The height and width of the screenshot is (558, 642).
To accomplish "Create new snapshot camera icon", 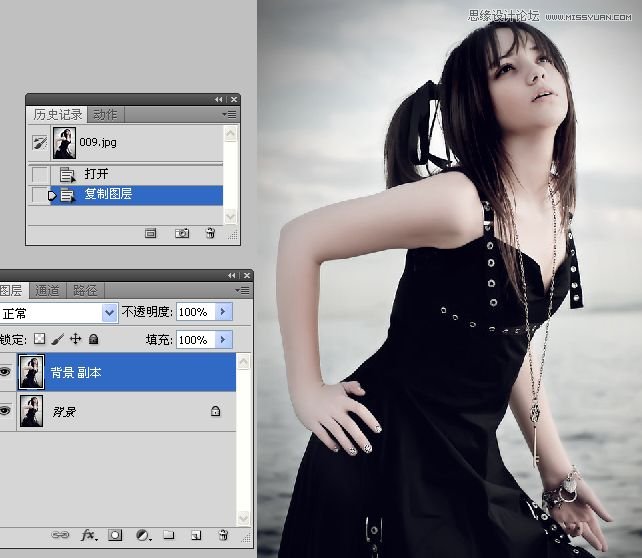I will point(182,233).
